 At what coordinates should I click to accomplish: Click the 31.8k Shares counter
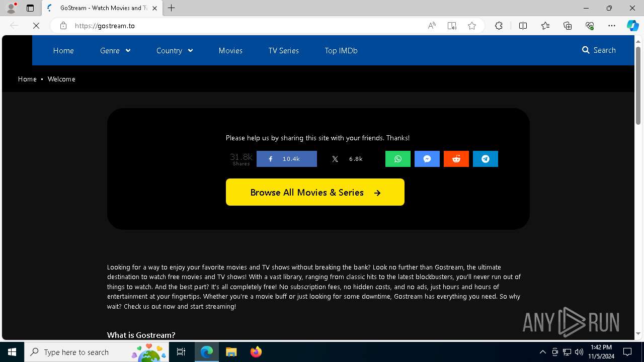click(x=241, y=159)
